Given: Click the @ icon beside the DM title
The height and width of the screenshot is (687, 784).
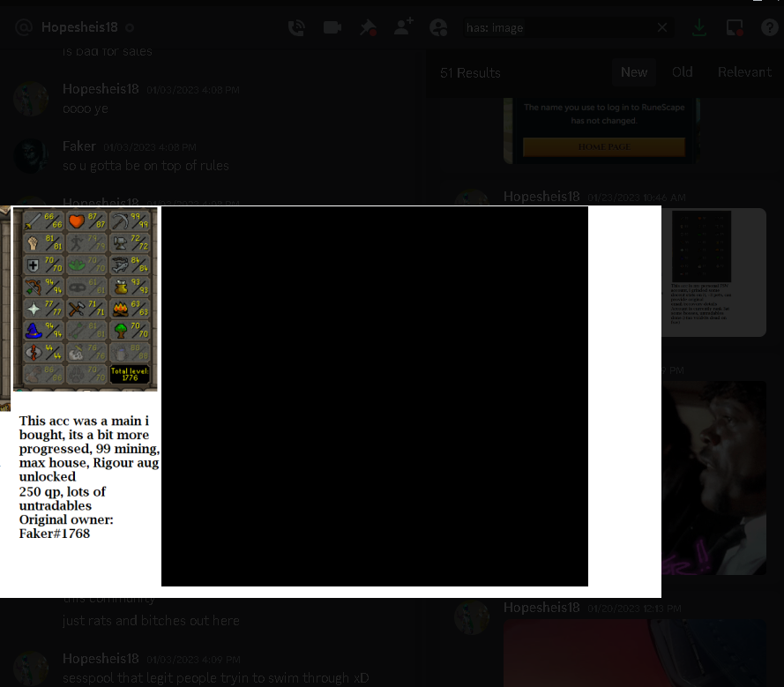Looking at the screenshot, I should click(24, 27).
